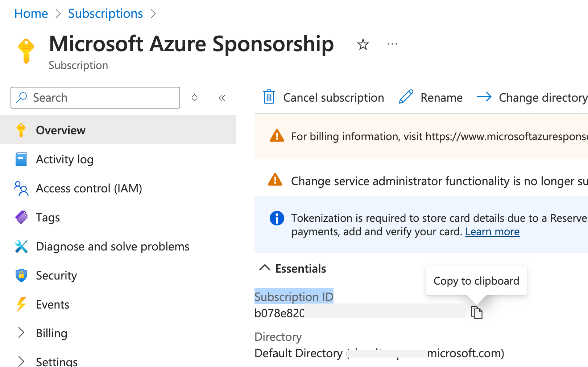Follow the Learn more link
Screen dimensions: 588x367
point(492,232)
